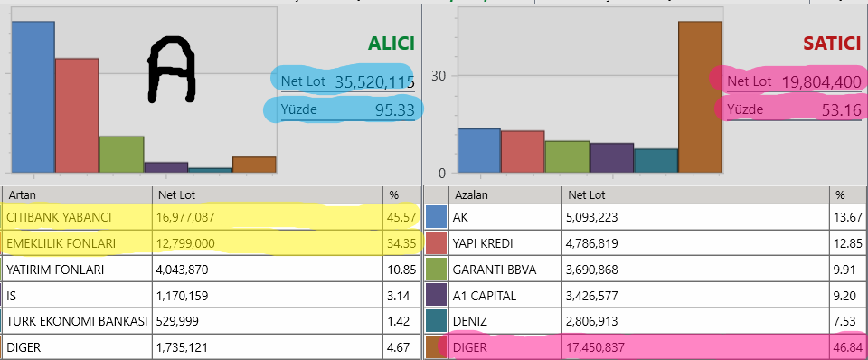Click the 46.84 percentage cell
This screenshot has width=868, height=360.
tap(848, 347)
